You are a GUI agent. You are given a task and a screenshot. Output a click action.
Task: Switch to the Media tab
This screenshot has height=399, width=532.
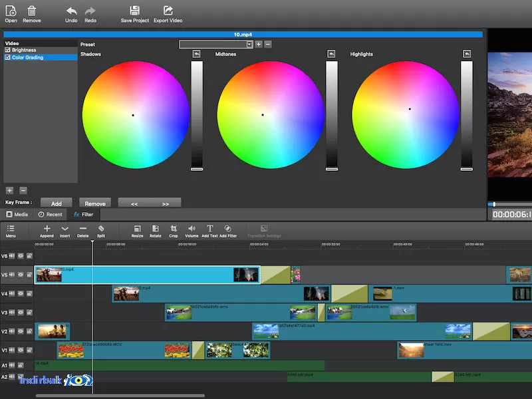click(x=17, y=214)
